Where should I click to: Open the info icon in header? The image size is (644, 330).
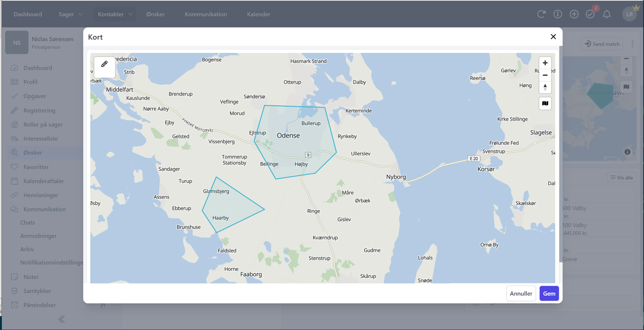557,14
